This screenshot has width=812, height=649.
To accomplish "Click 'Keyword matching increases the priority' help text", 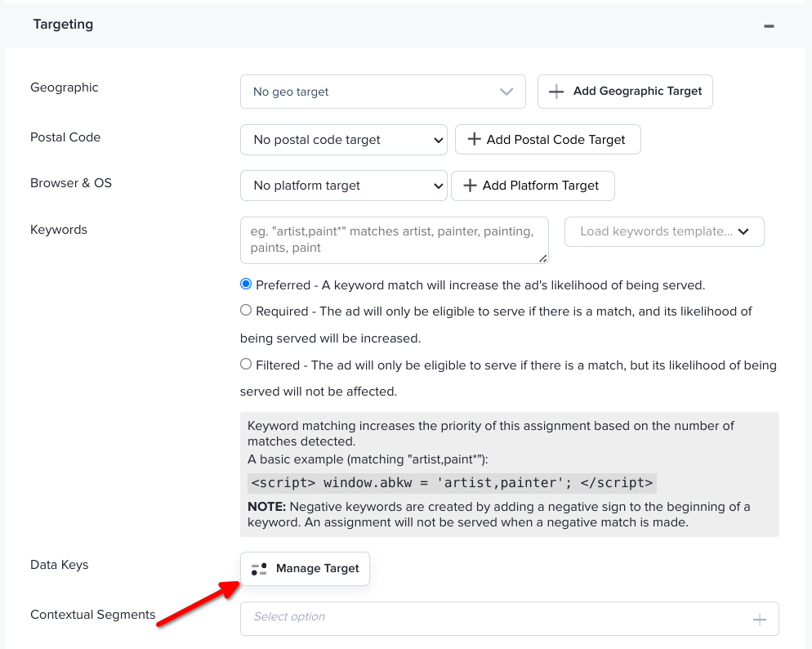I will tap(490, 433).
